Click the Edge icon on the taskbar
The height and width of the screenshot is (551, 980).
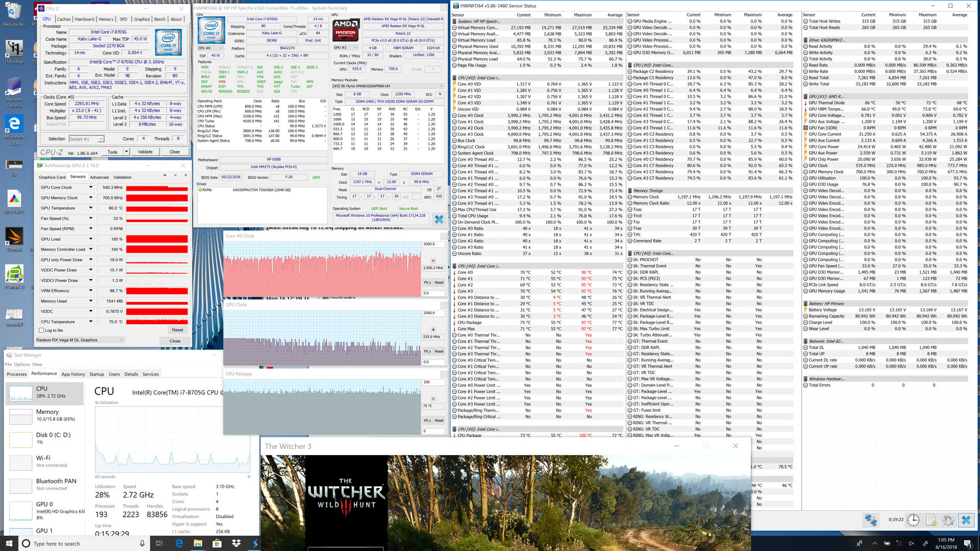[179, 543]
